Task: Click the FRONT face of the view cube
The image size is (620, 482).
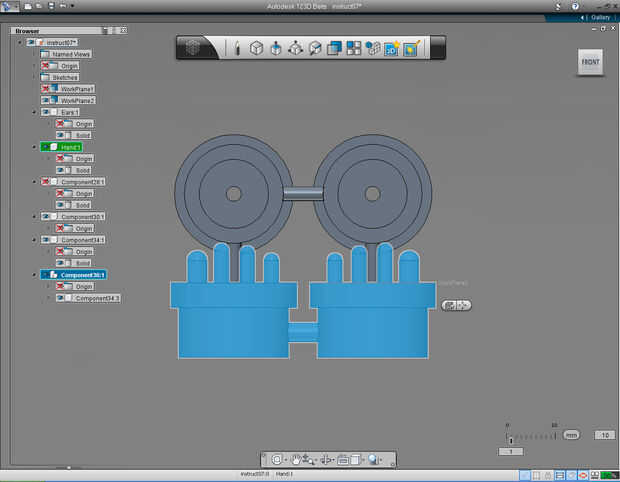Action: [591, 62]
